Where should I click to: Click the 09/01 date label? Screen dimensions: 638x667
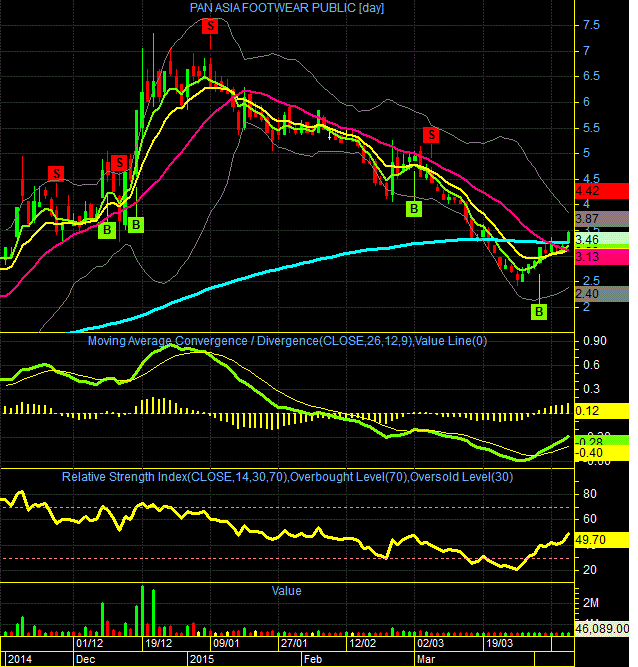tap(226, 643)
